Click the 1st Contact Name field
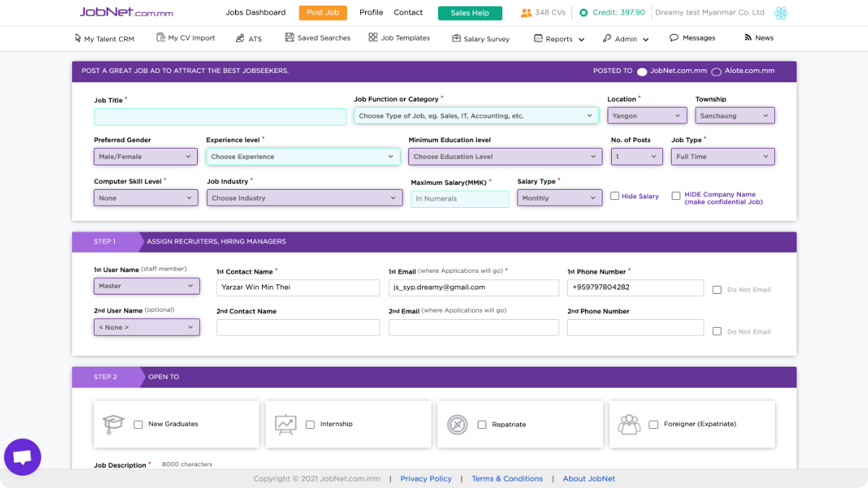This screenshot has width=868, height=488. (x=298, y=287)
